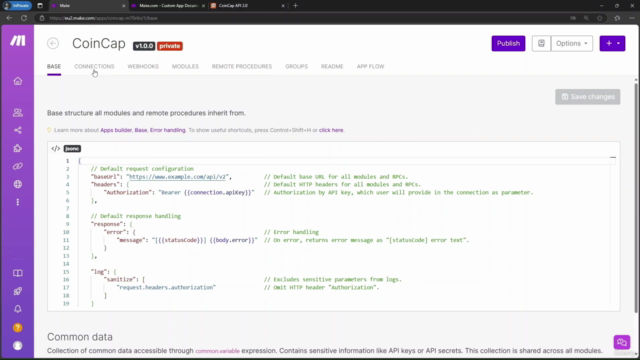Open the Resource hub book icon
This screenshot has width=640, height=360.
[x=18, y=273]
